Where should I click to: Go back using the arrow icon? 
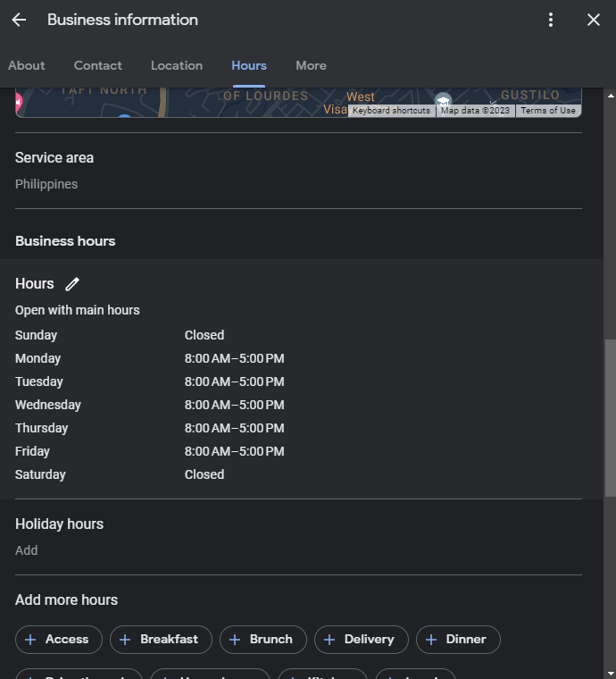coord(19,20)
